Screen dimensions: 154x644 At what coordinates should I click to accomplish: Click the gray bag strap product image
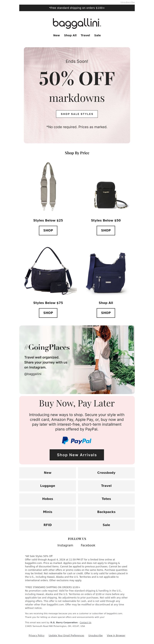click(x=48, y=186)
